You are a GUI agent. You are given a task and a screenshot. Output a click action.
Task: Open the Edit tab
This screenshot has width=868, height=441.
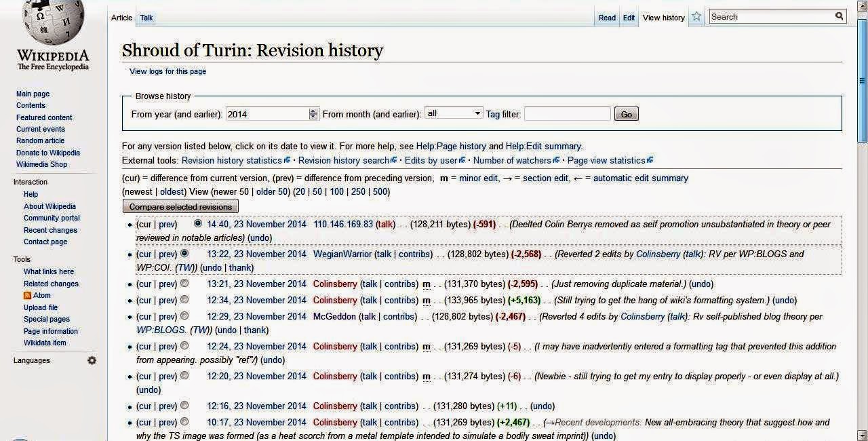click(x=629, y=18)
